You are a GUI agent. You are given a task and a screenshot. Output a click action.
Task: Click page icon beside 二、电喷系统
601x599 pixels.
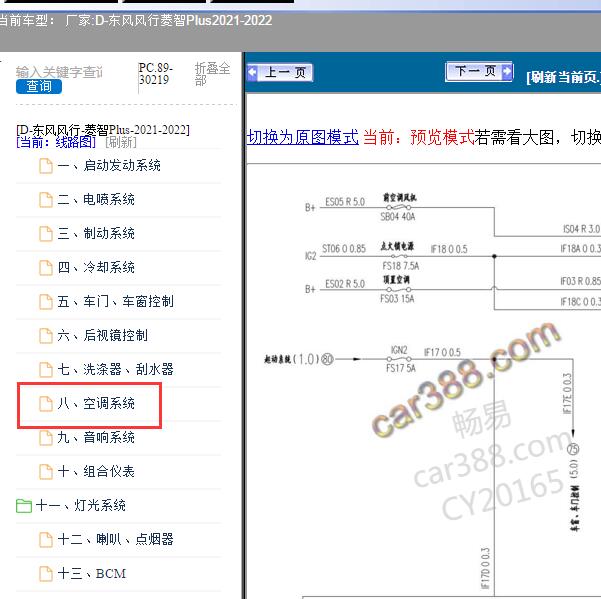[46, 200]
